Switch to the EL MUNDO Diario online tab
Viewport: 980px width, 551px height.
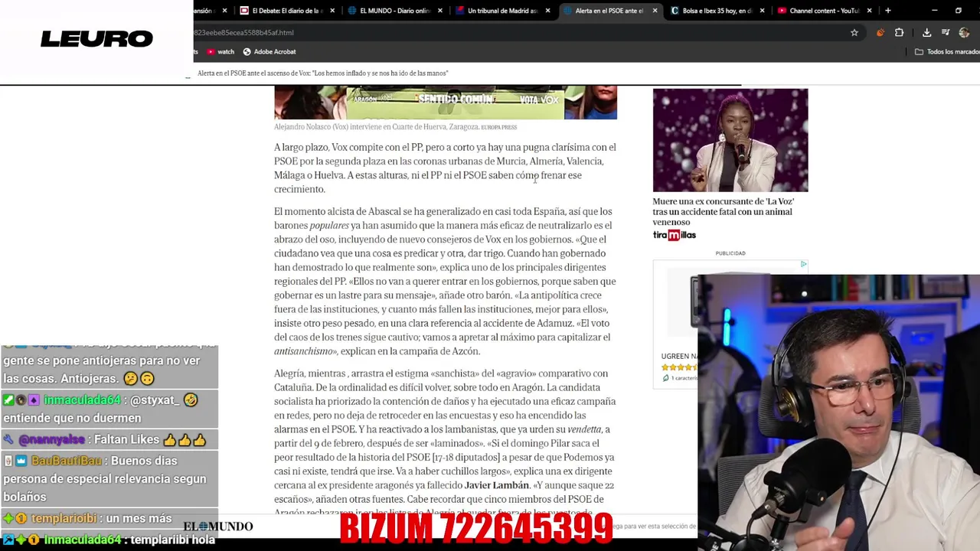pyautogui.click(x=395, y=11)
